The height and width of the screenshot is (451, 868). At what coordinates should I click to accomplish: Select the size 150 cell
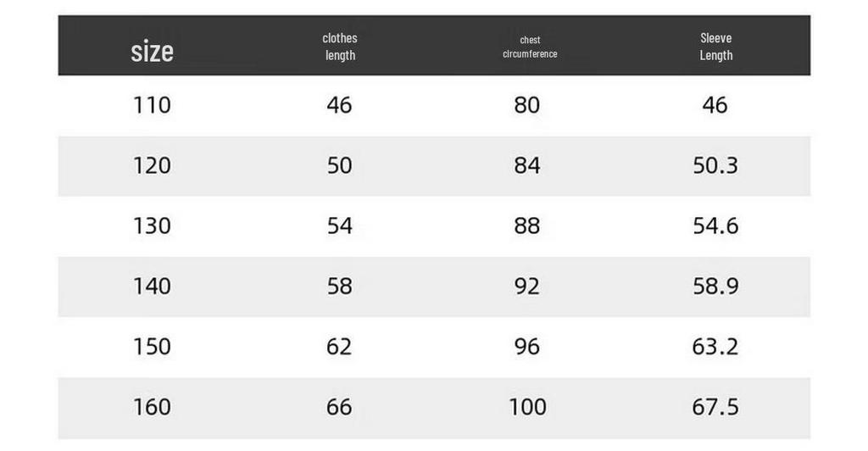pos(152,347)
